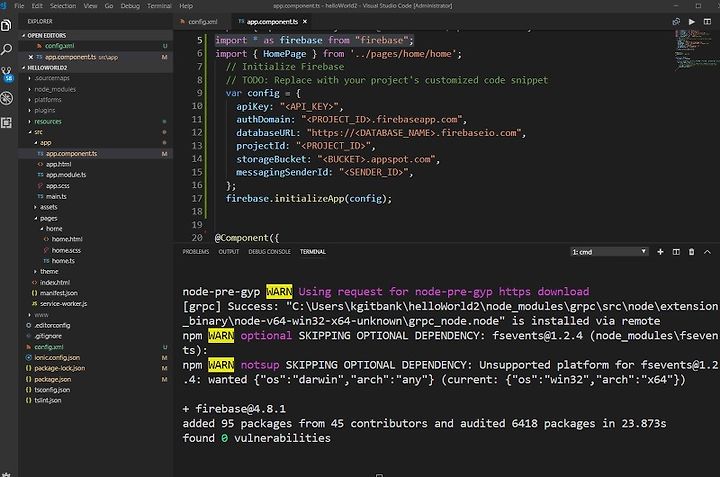Open home.scss in the file tree
Screen dimensions: 720x477
pos(96,250)
